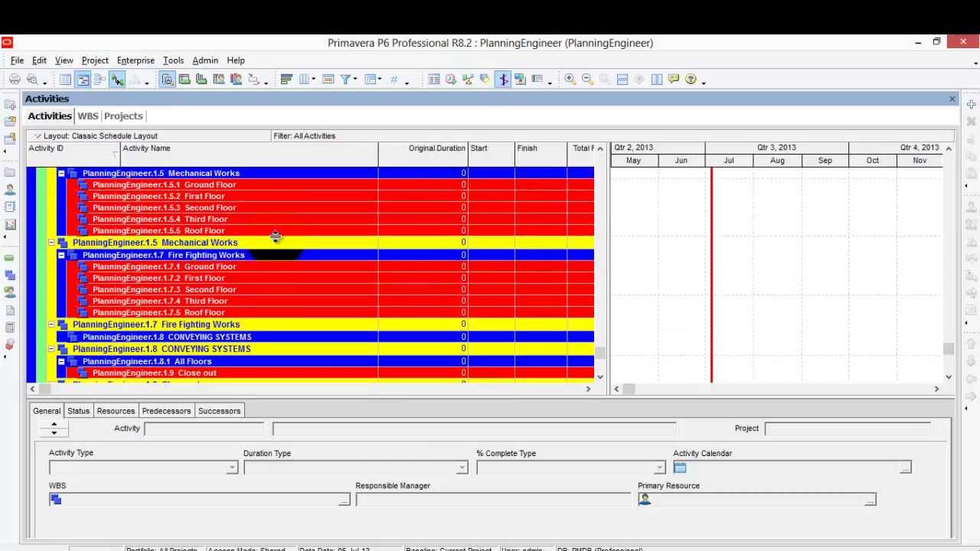The height and width of the screenshot is (551, 980).
Task: Click the Timescale icon
Action: click(328, 79)
